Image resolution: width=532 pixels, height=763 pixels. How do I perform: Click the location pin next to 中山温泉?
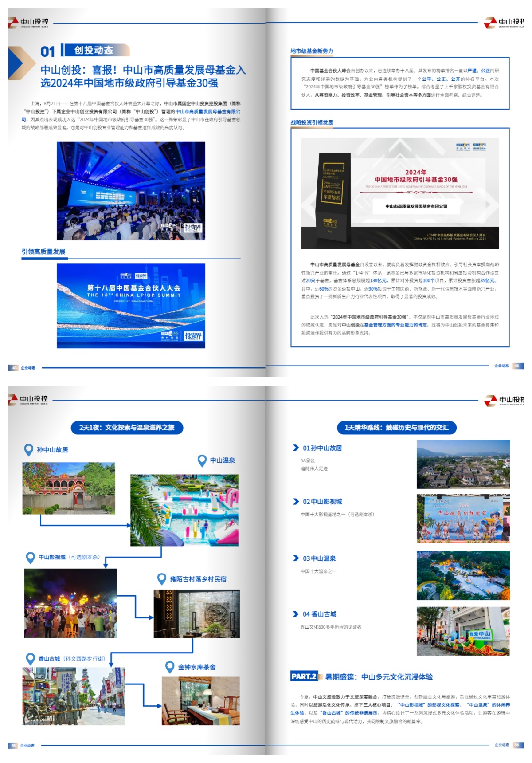click(x=202, y=460)
